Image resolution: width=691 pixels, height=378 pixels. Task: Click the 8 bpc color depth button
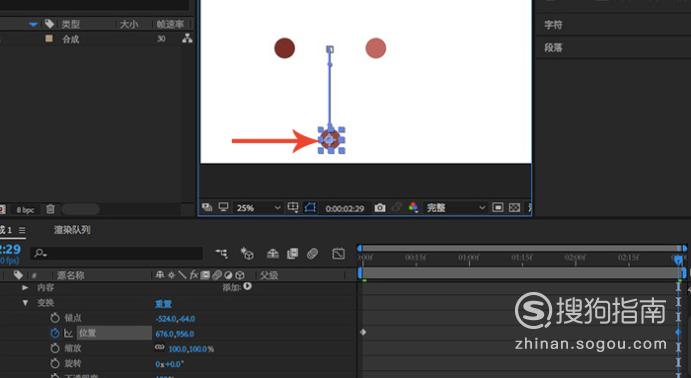tap(25, 210)
